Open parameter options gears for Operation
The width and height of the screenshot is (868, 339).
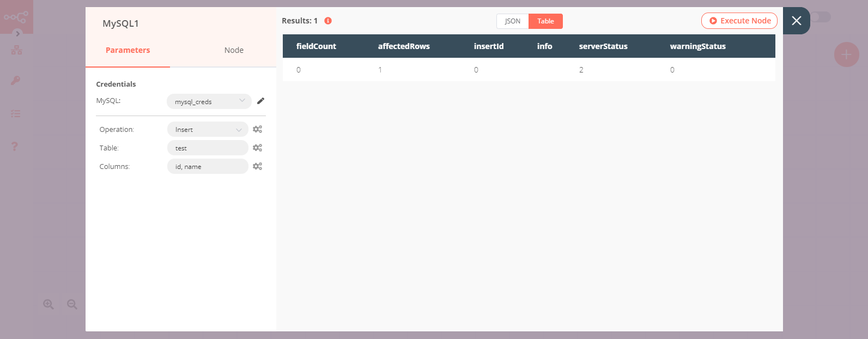(x=257, y=129)
